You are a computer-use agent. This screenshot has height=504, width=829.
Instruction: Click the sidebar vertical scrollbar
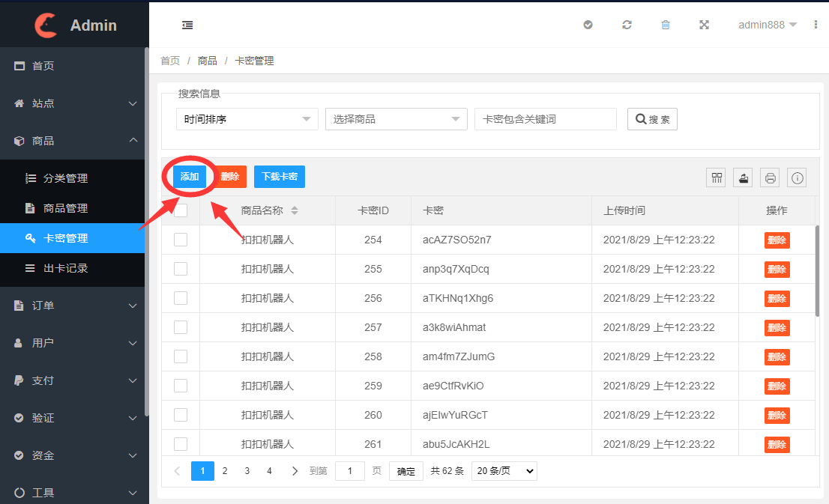tap(146, 231)
